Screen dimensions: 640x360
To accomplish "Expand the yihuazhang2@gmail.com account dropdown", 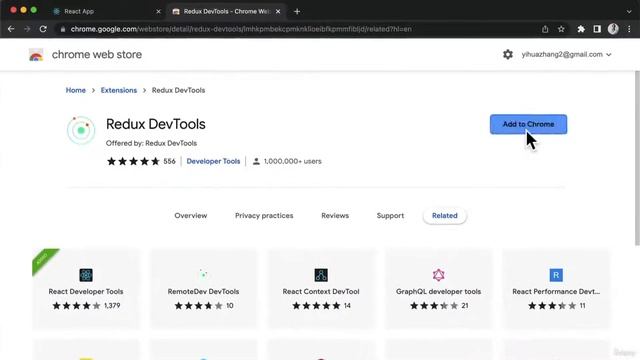I will pos(566,54).
